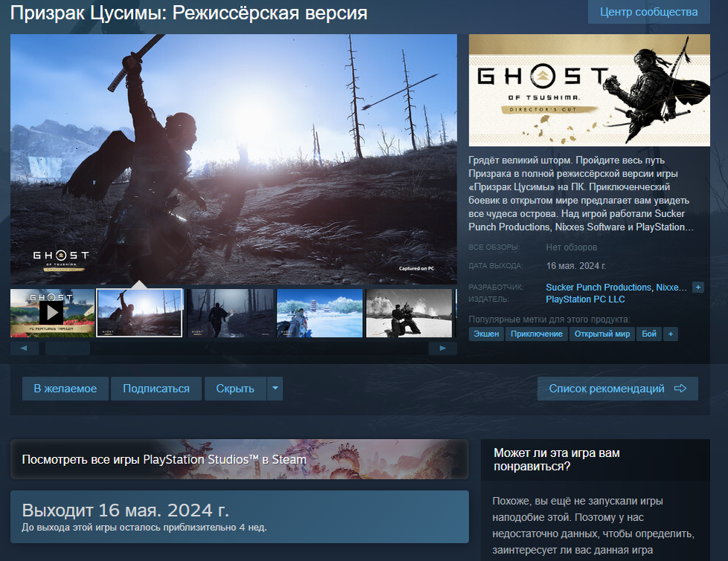Click the right arrow of screenshot carousel
The width and height of the screenshot is (728, 561).
(x=442, y=348)
